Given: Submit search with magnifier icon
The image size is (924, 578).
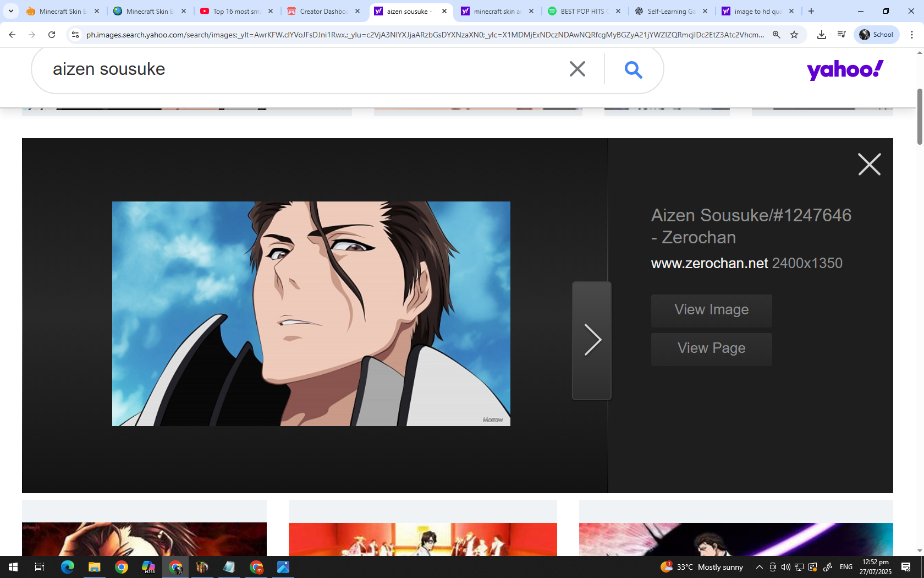Looking at the screenshot, I should click(x=634, y=69).
